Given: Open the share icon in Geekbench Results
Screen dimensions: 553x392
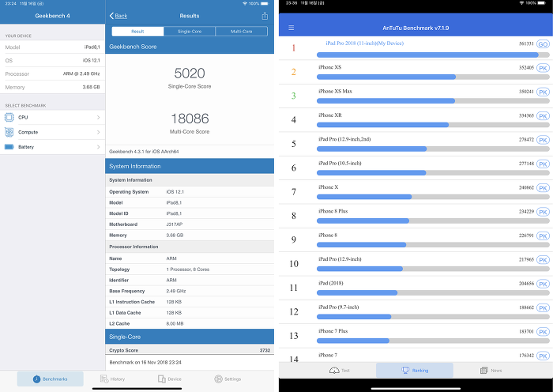Looking at the screenshot, I should 265,16.
